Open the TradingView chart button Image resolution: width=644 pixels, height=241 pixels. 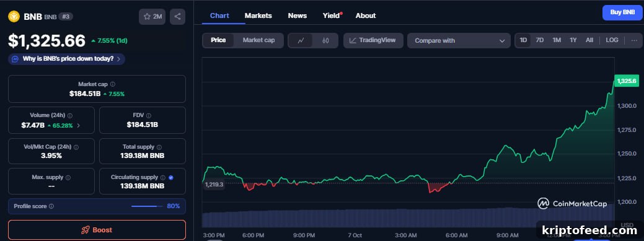coord(373,40)
